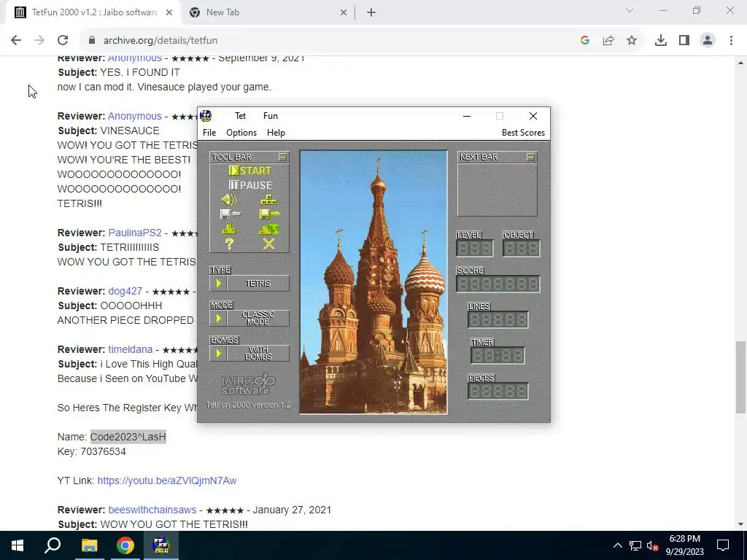Open the Options menu in TetFun
Viewport: 747px width, 560px height.
point(241,133)
